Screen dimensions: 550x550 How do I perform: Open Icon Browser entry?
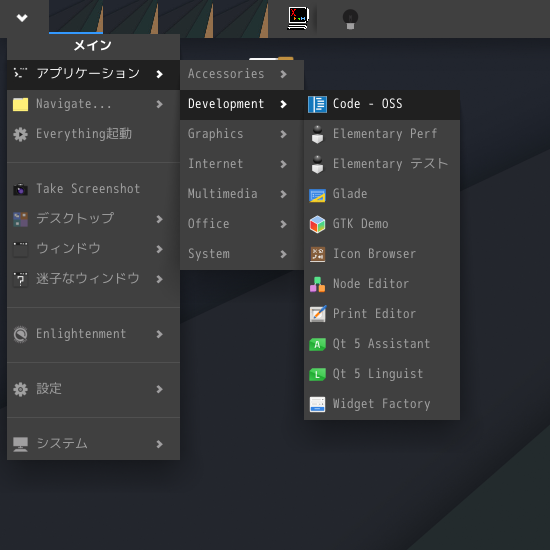(x=382, y=254)
